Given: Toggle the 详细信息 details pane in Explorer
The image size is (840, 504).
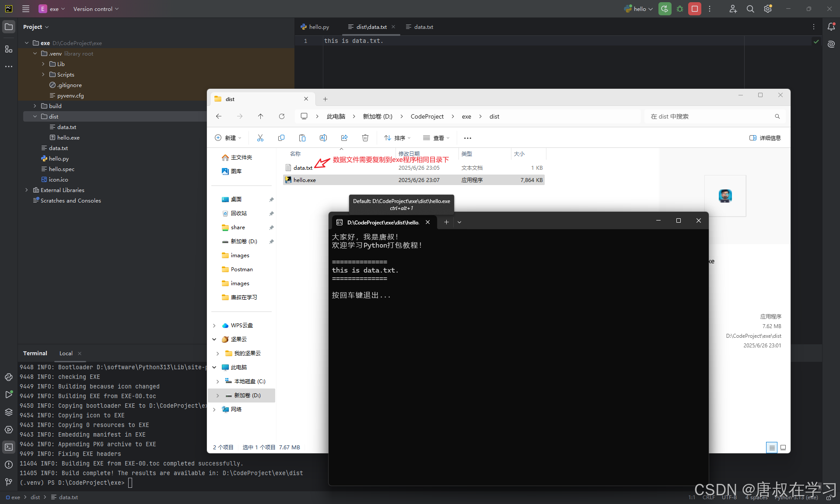Looking at the screenshot, I should [764, 138].
